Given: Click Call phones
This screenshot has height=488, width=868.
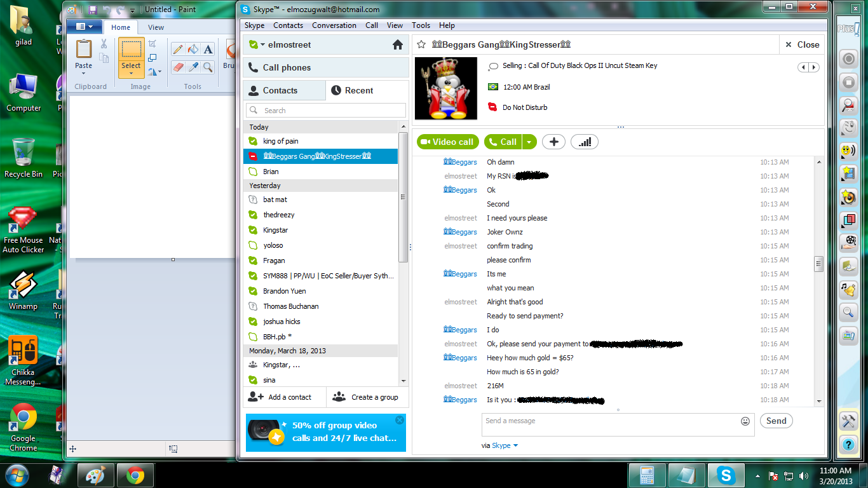Looking at the screenshot, I should pyautogui.click(x=326, y=67).
